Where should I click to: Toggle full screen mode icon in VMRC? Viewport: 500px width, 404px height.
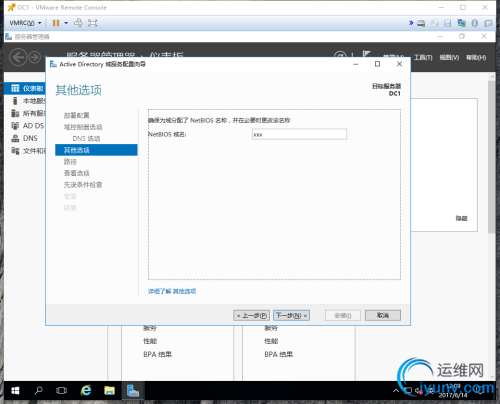click(92, 23)
